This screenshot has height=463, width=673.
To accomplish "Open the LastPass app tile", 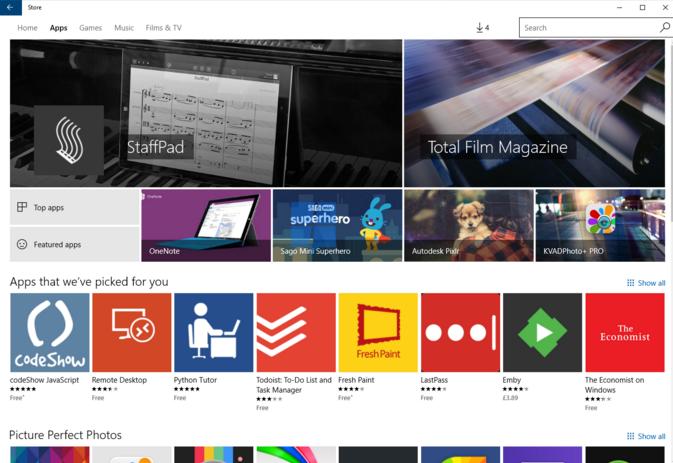I will pyautogui.click(x=461, y=333).
